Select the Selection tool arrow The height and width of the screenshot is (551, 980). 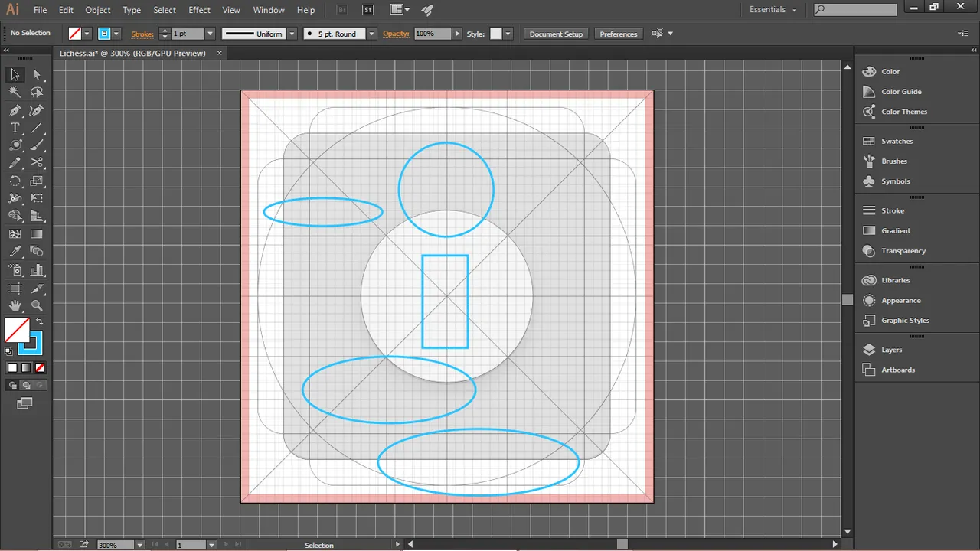point(15,74)
